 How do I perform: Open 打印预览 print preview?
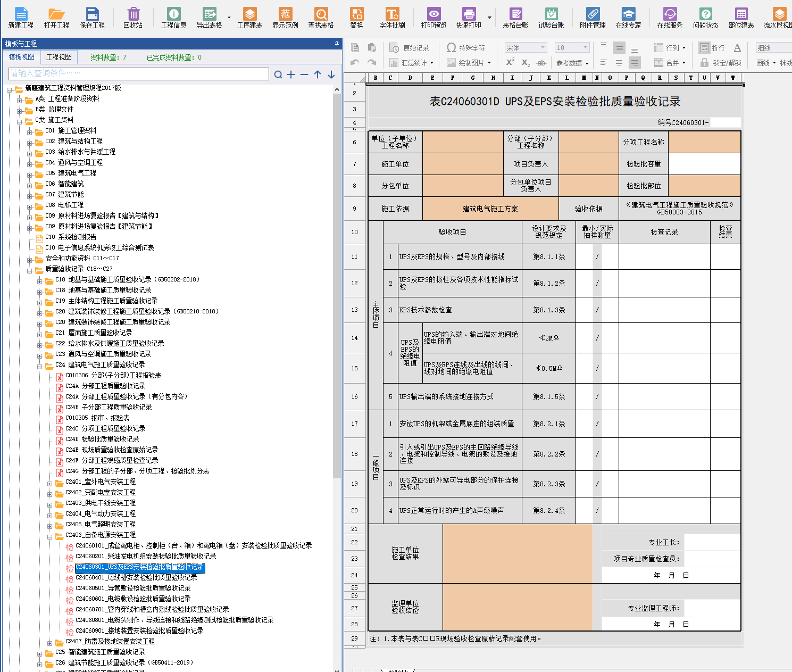pos(434,18)
